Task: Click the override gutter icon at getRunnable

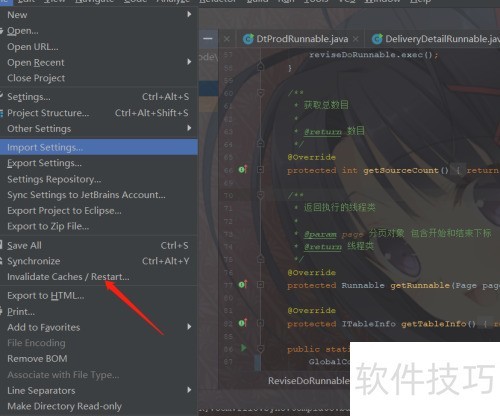Action: pyautogui.click(x=243, y=285)
